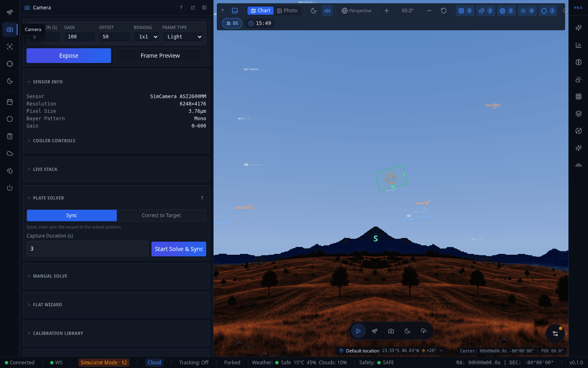Click the Gain input field
Screen dimensions: 588x368
pos(80,37)
